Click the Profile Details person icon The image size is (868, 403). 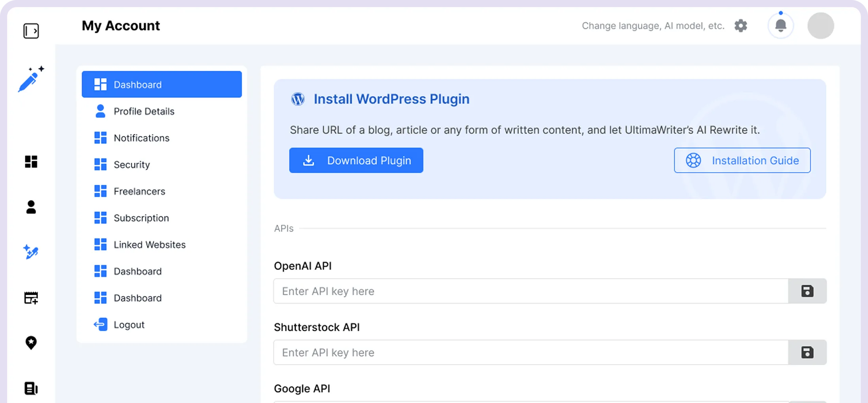tap(100, 111)
